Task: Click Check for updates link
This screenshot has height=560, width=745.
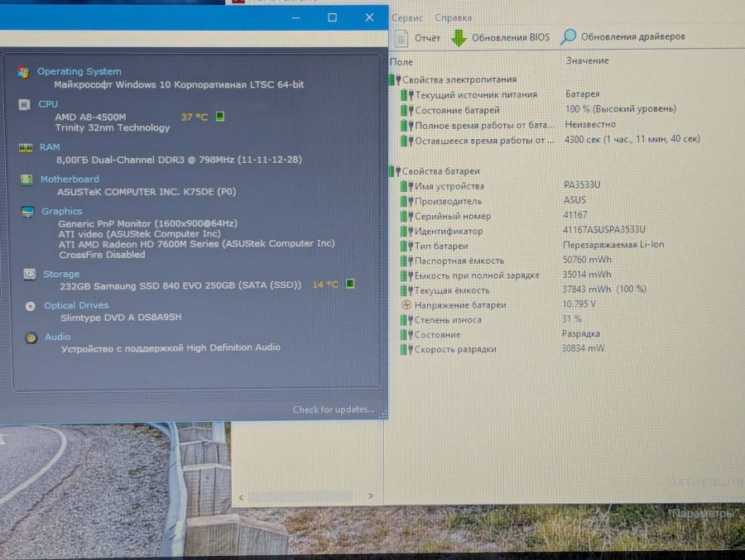Action: [x=334, y=409]
